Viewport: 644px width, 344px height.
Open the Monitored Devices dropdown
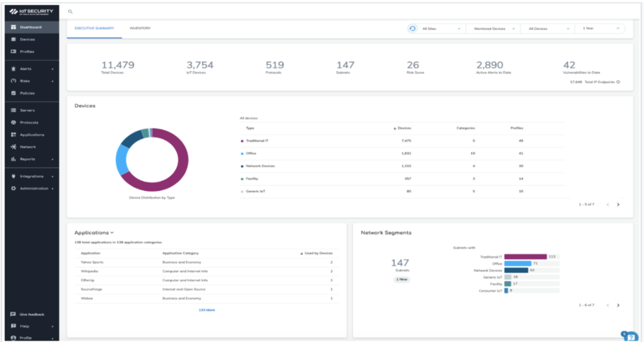[x=493, y=28]
